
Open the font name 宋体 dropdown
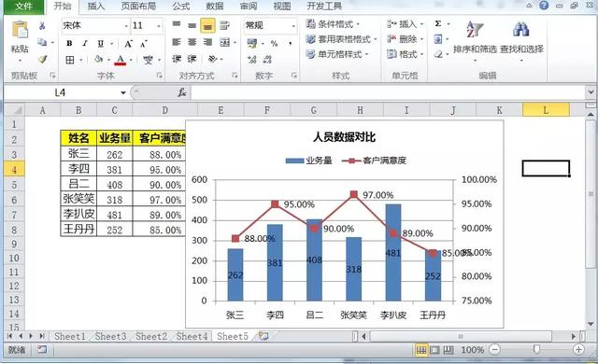(126, 26)
